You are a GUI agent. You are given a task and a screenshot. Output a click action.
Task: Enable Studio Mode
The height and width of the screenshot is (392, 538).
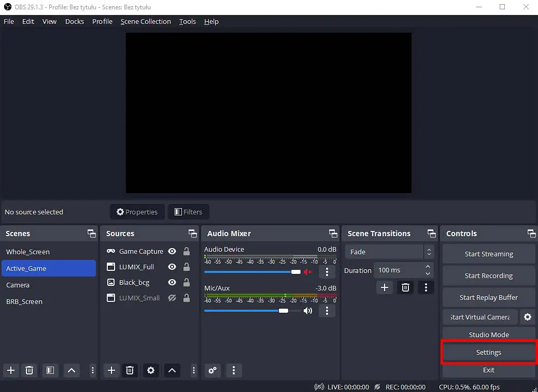point(489,335)
